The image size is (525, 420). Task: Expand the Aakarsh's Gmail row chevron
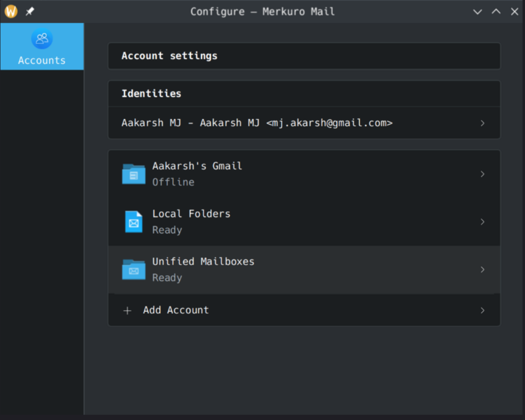[x=482, y=174]
